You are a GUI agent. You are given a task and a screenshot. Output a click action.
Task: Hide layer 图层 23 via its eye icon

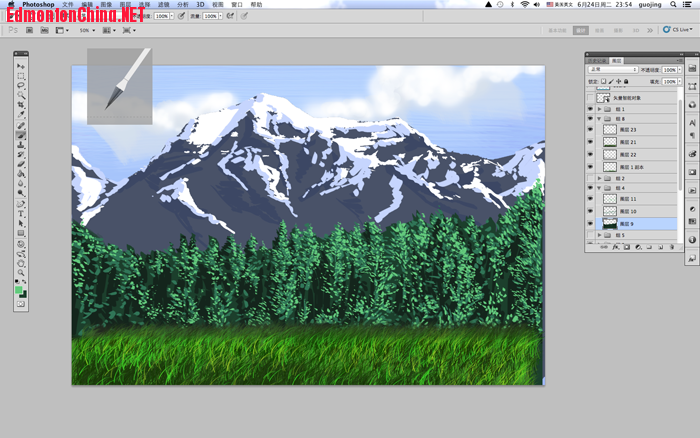(x=589, y=131)
